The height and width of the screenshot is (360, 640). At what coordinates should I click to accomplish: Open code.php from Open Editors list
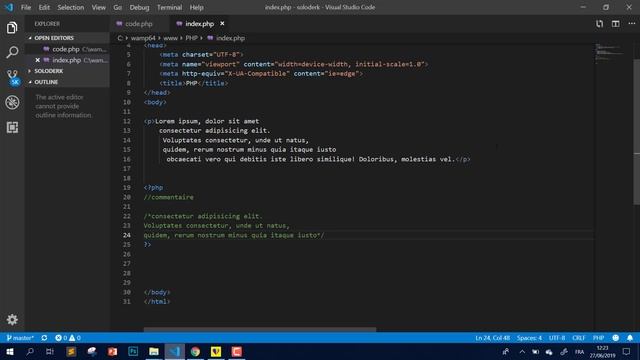(x=66, y=49)
